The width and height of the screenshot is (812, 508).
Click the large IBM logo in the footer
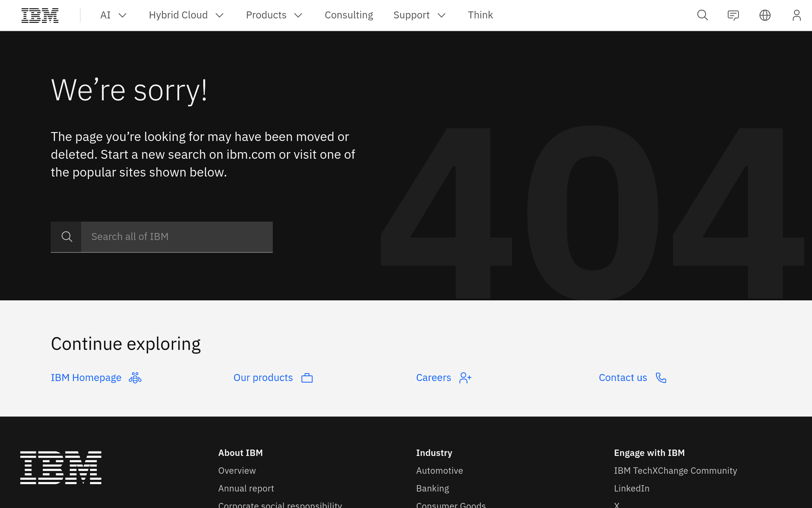61,468
